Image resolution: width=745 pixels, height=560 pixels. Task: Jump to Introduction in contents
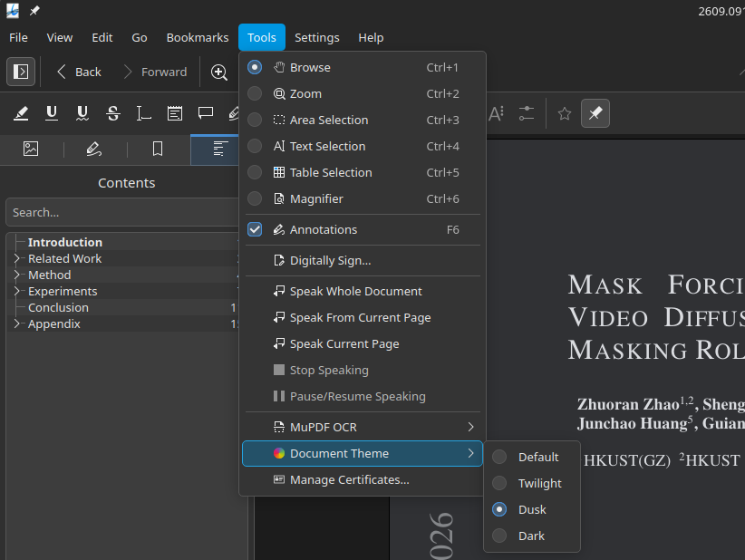(x=65, y=242)
